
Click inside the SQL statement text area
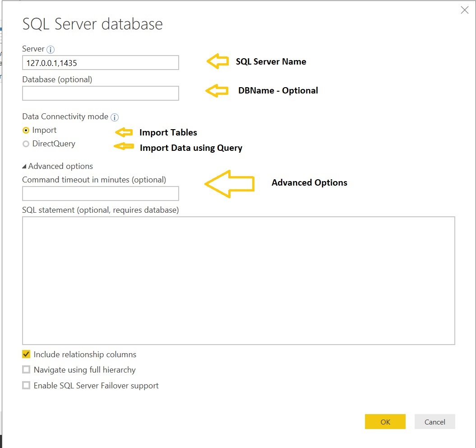click(x=238, y=280)
